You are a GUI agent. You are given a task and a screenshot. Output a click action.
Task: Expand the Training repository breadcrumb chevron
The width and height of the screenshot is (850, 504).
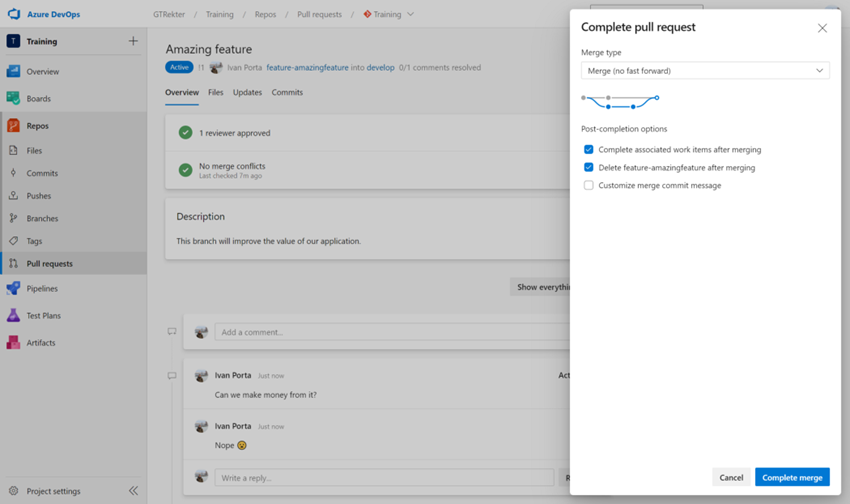(410, 14)
